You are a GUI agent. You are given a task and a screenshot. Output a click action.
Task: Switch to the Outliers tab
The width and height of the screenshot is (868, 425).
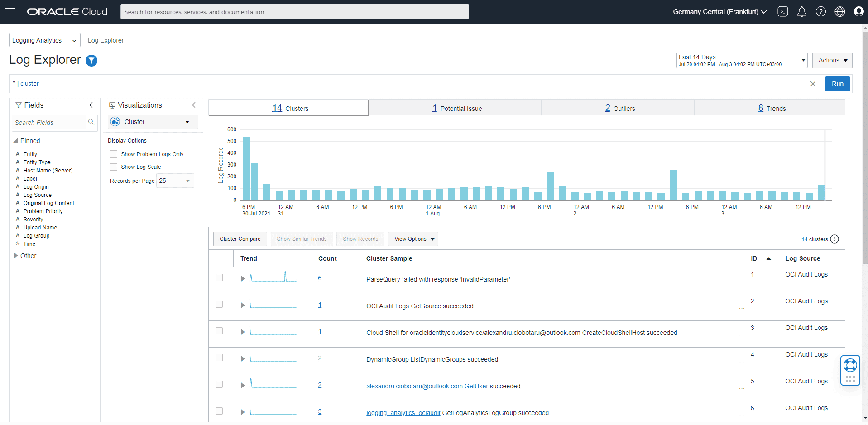click(619, 108)
